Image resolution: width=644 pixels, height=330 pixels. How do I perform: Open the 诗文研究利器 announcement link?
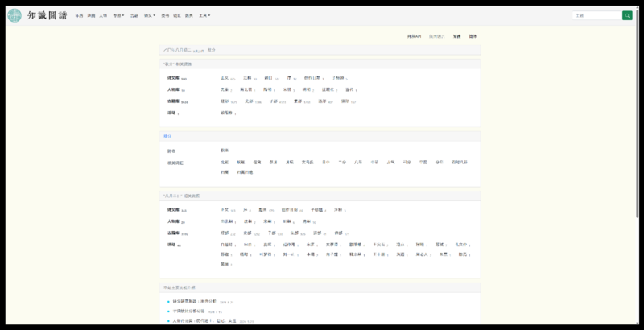point(195,301)
